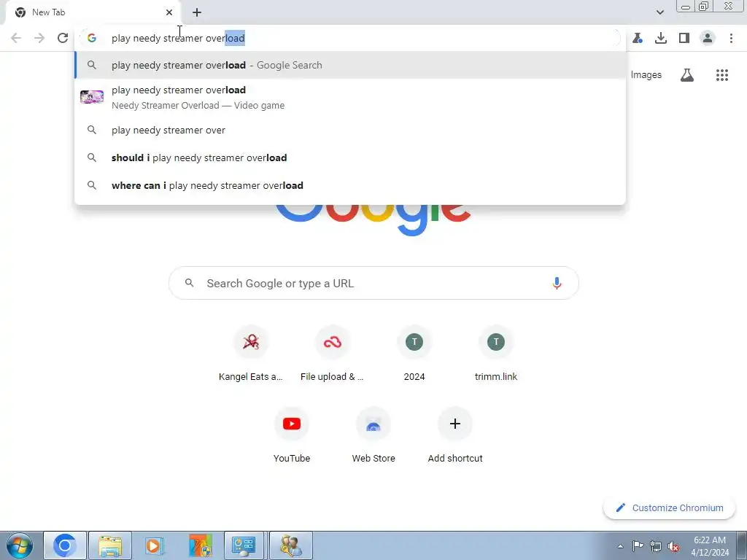Image resolution: width=747 pixels, height=560 pixels.
Task: Click the 'Search Google or type a URL' box
Action: coord(373,283)
